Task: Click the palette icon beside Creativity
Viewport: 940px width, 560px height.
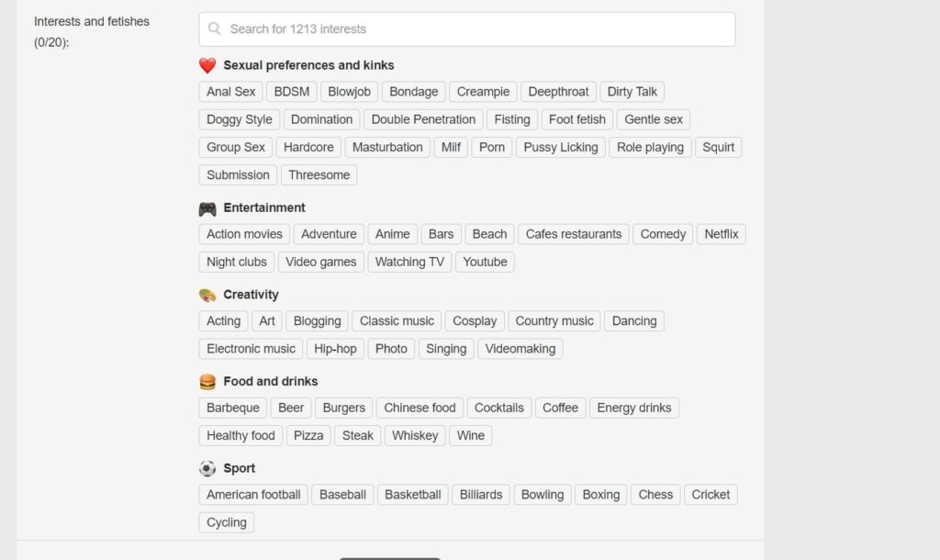Action: (207, 294)
